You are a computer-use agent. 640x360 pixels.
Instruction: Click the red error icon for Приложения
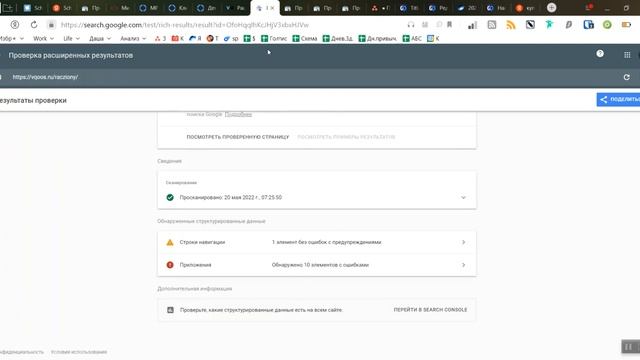pyautogui.click(x=170, y=265)
